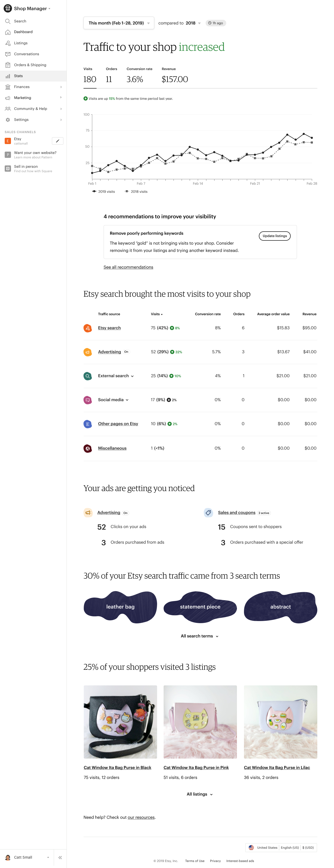The image size is (334, 868).
Task: Click the Conversations envelope icon
Action: [x=8, y=54]
